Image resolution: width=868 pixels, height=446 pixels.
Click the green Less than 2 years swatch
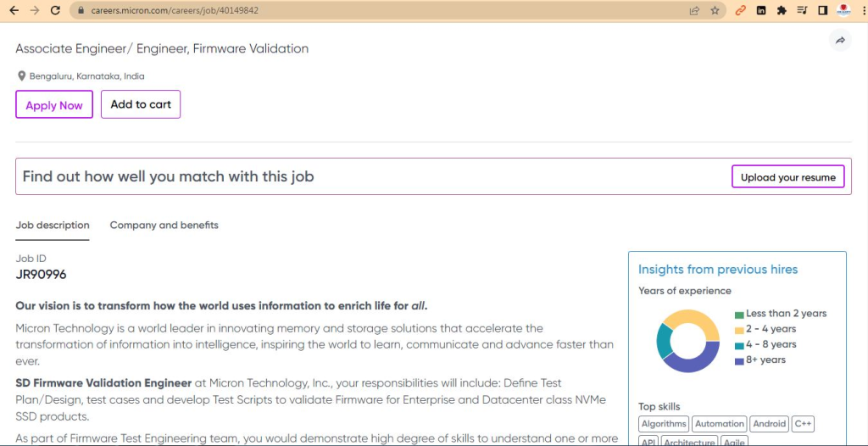point(739,315)
